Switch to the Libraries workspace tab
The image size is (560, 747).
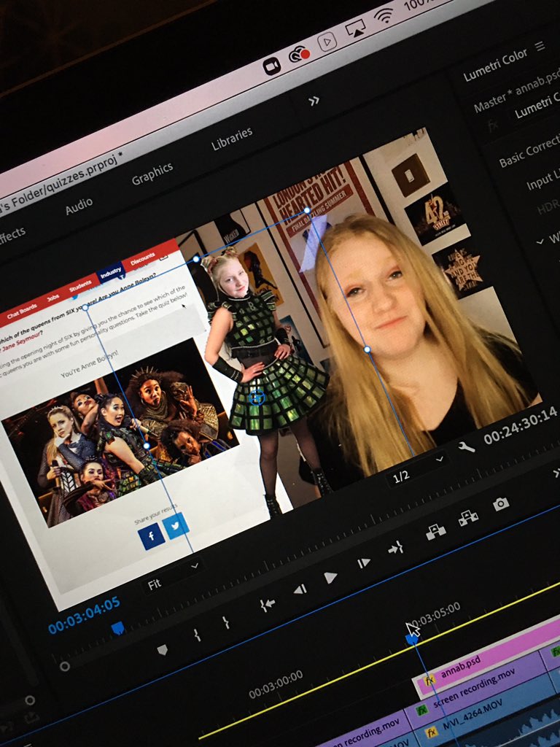pos(232,139)
